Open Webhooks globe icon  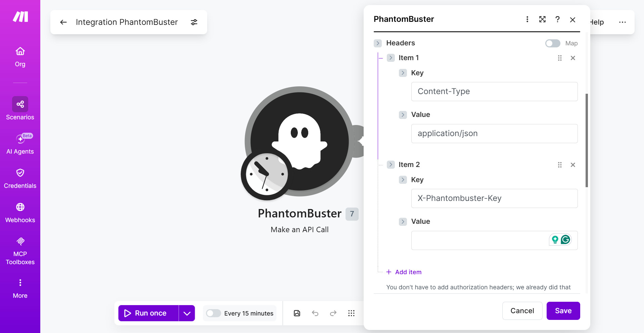20,207
